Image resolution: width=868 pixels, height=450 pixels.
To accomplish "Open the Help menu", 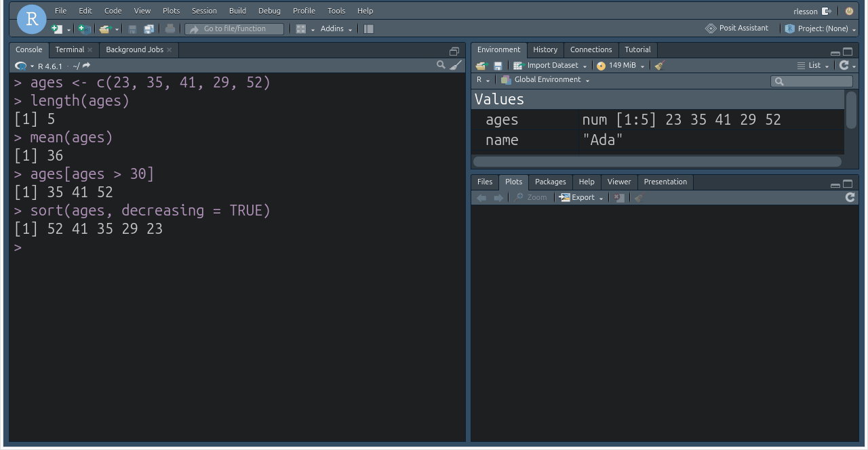I will click(x=365, y=11).
